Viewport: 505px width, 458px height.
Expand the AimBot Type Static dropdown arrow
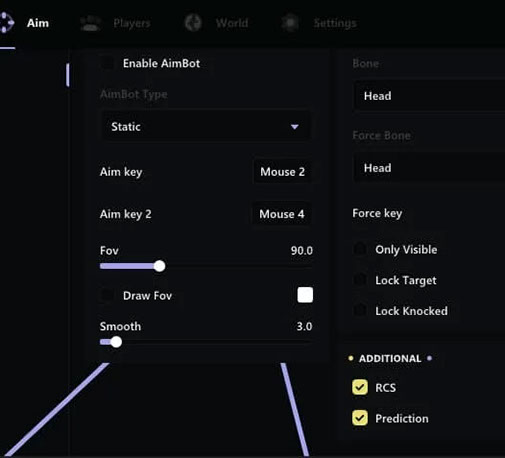(x=294, y=127)
